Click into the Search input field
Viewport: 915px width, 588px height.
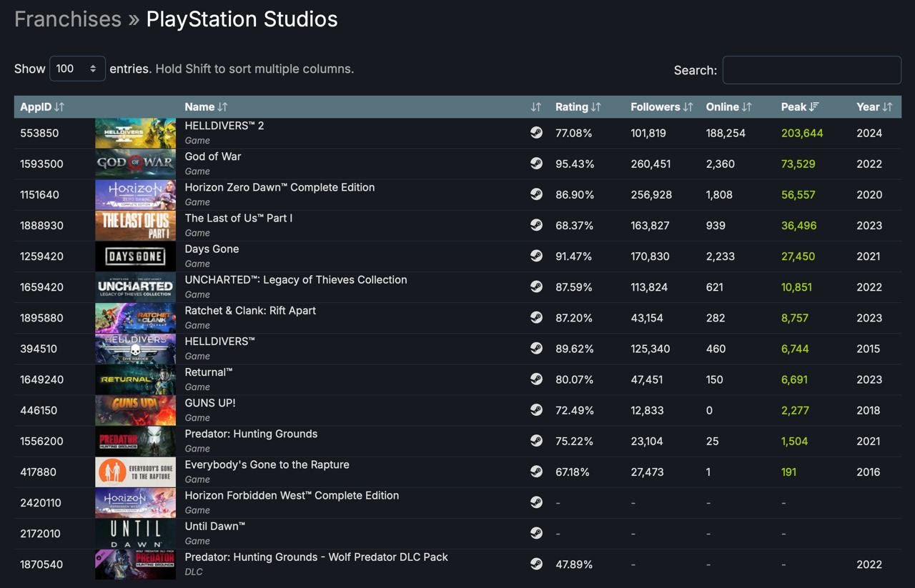pos(811,70)
